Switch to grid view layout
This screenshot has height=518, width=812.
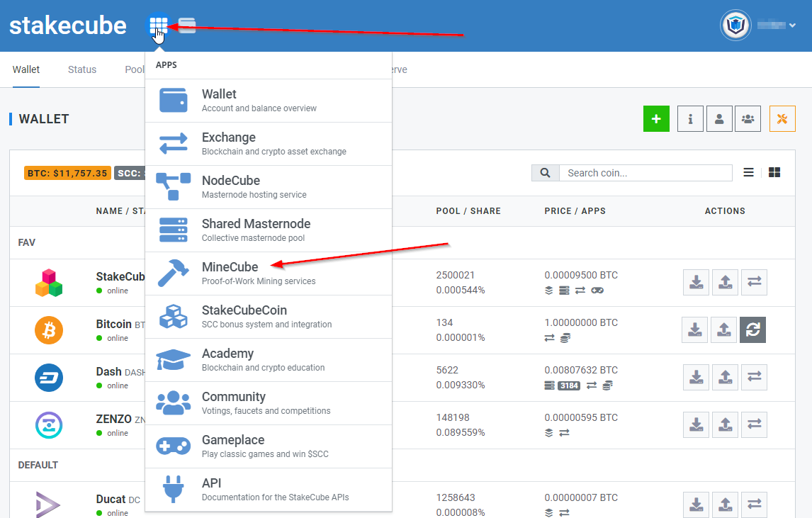(x=774, y=172)
